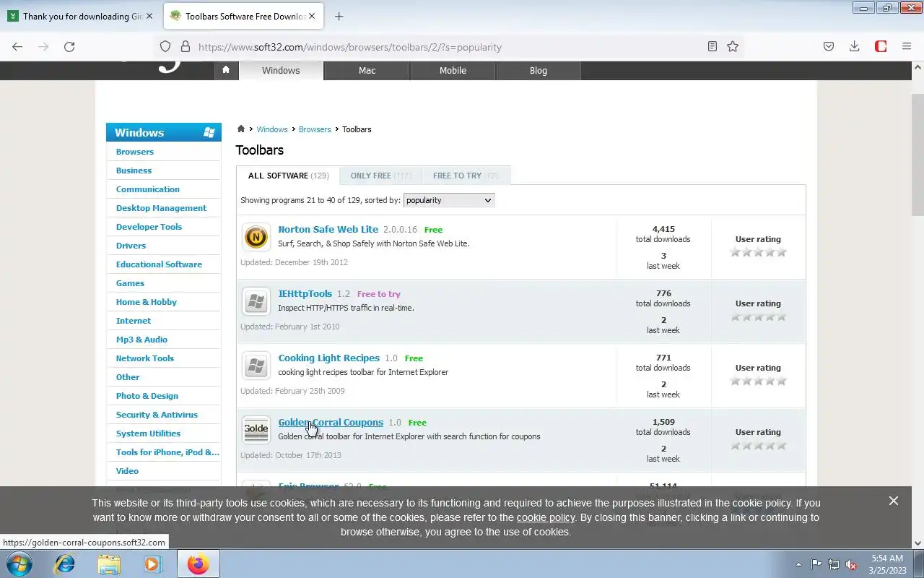The height and width of the screenshot is (578, 924).
Task: Dismiss the cookie banner with X
Action: pyautogui.click(x=894, y=501)
